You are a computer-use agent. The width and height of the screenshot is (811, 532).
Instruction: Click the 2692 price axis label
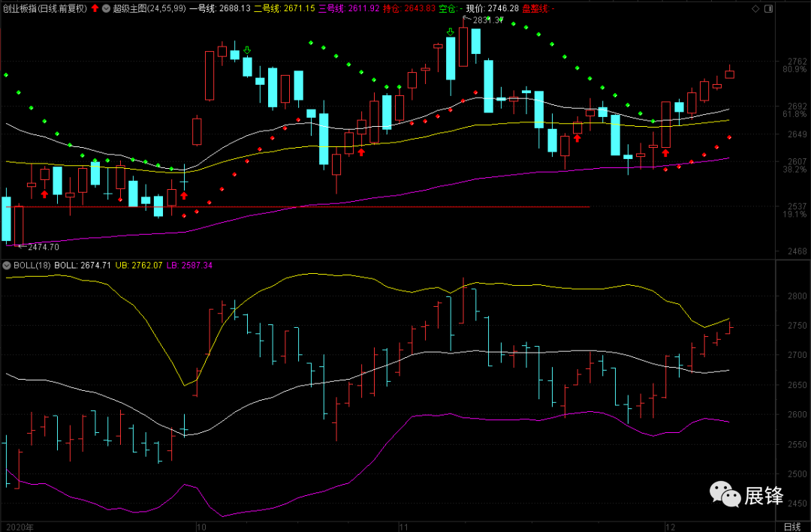pos(797,107)
